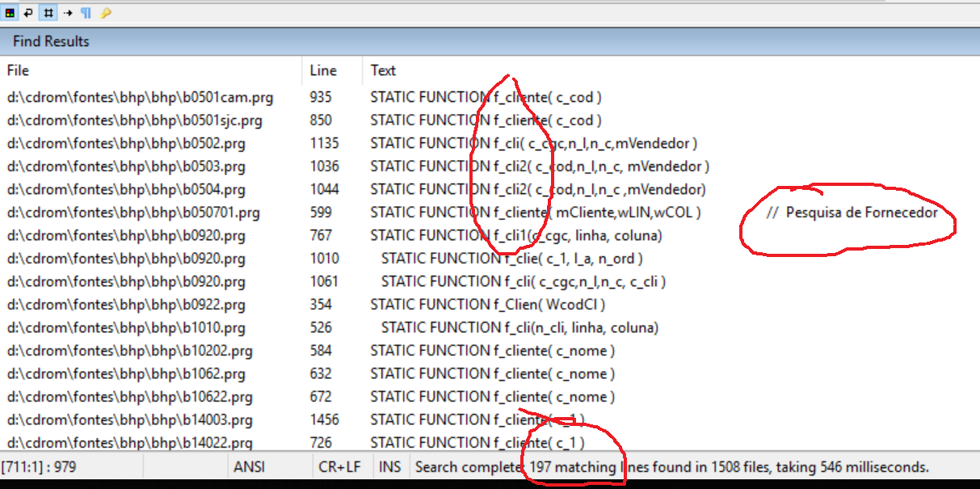
Task: Open result file b1010.prg
Action: click(126, 328)
